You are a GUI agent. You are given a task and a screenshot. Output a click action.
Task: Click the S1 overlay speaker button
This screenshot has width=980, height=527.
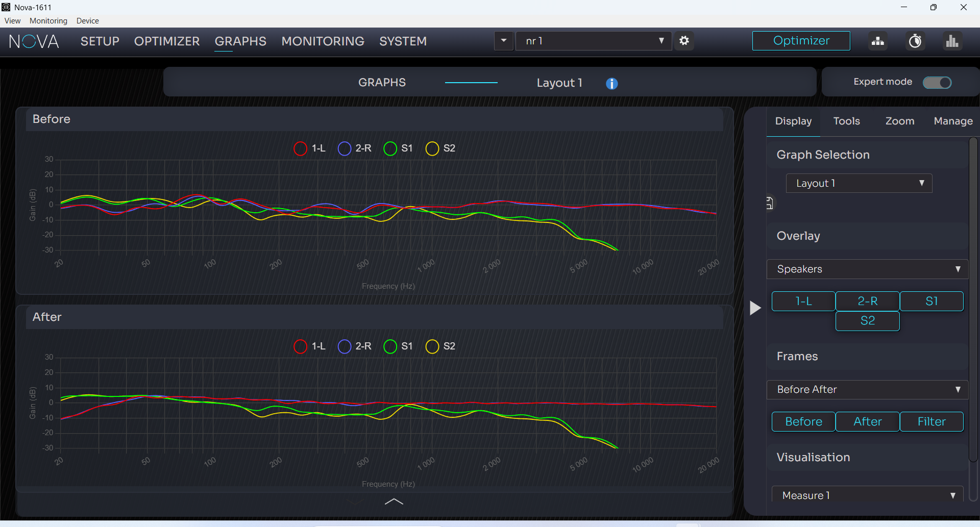click(932, 302)
